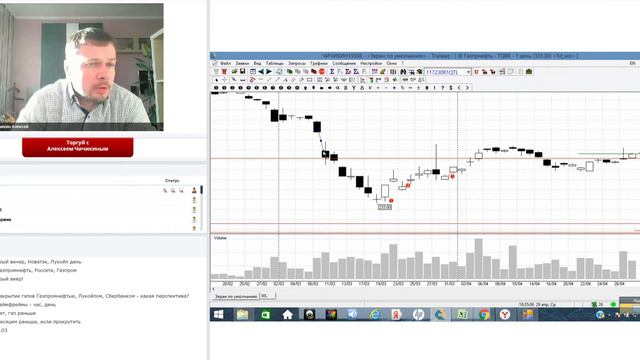Click the less-than chevron in bottom toolbar row

[x=459, y=87]
